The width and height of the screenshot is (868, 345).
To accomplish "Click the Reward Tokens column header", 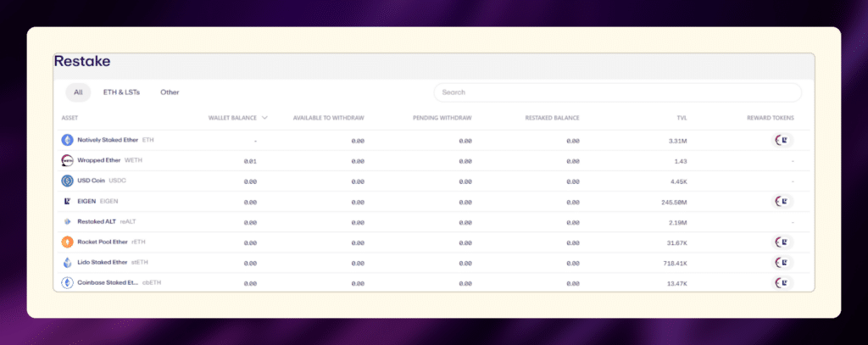I will pos(770,118).
